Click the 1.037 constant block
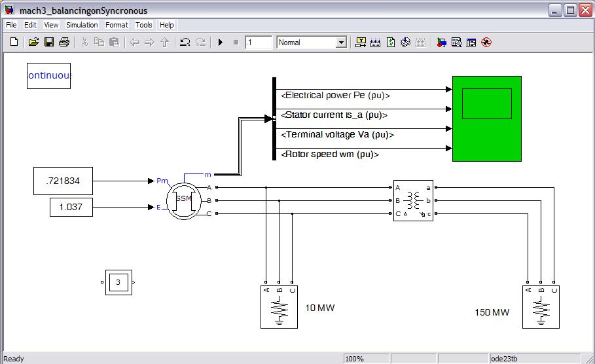595x364 pixels. tap(71, 208)
